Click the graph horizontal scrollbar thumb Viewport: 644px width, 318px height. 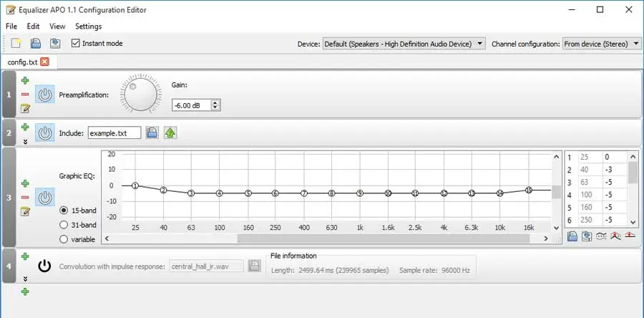tap(384, 238)
